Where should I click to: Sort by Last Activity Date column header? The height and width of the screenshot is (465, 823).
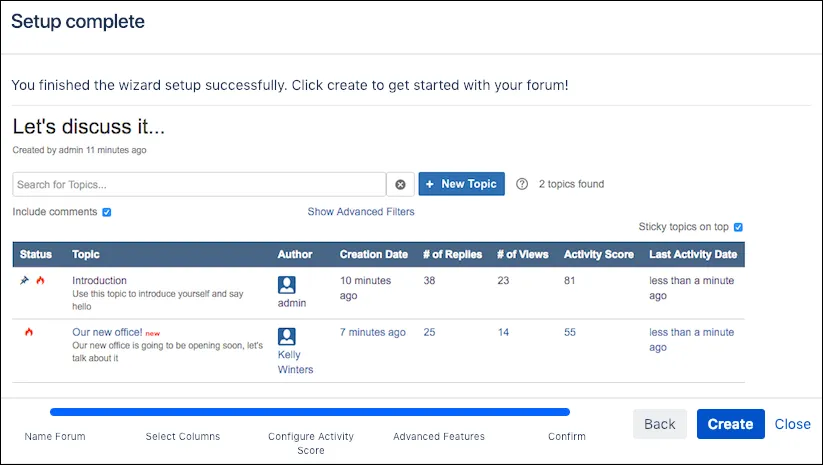point(693,255)
